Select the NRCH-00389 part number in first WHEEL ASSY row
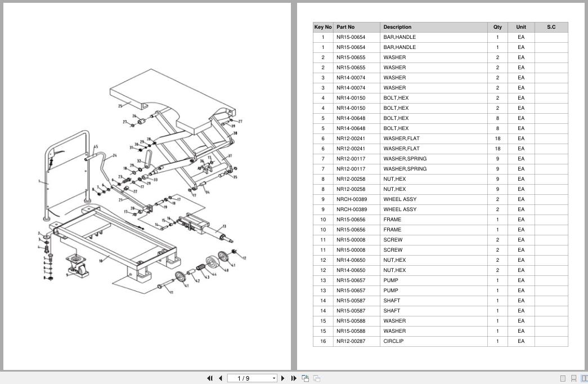 pyautogui.click(x=357, y=199)
